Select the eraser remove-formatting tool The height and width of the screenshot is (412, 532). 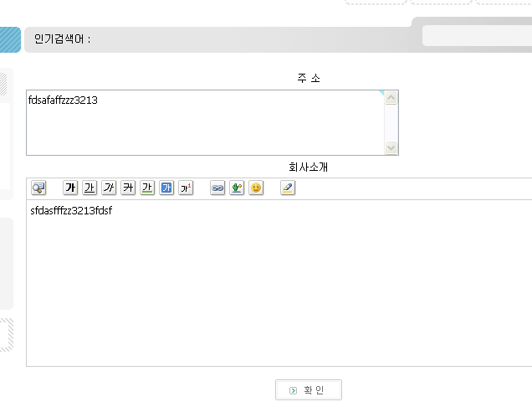pos(288,188)
